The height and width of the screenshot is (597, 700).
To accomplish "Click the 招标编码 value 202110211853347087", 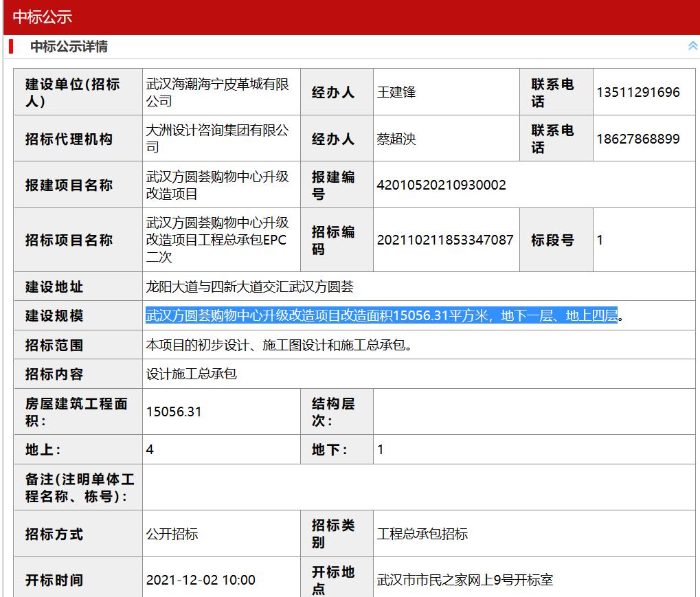I will 445,240.
